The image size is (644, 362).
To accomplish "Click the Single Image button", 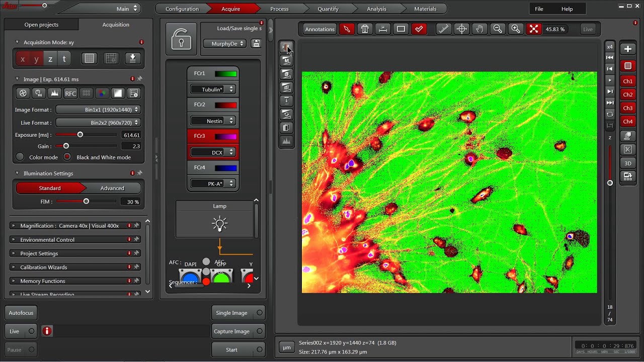I will point(238,313).
